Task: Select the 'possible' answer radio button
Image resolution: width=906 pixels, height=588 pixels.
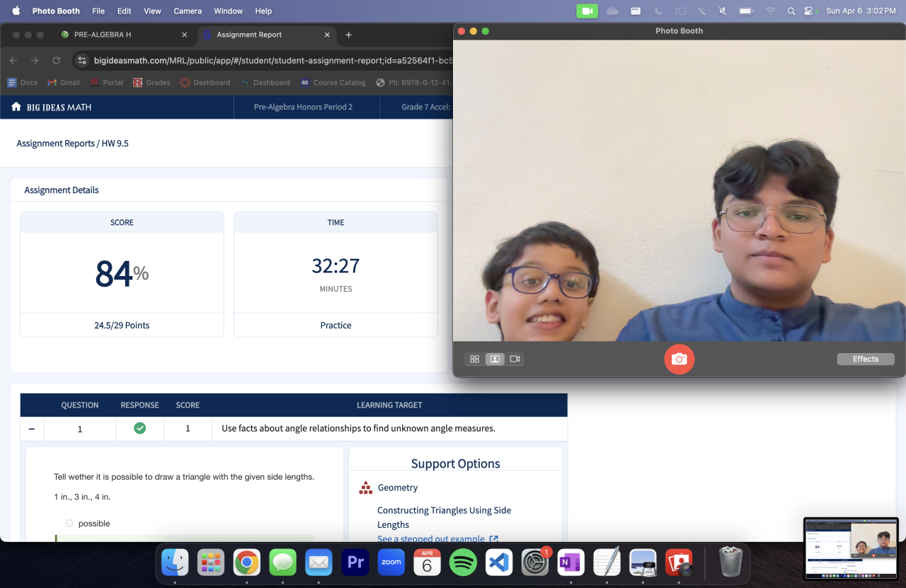Action: 69,524
